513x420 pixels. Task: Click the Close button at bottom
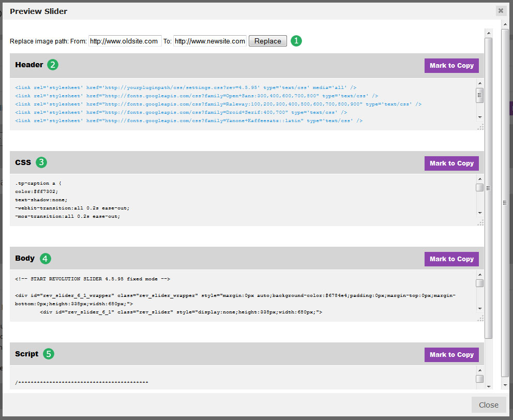pos(488,404)
